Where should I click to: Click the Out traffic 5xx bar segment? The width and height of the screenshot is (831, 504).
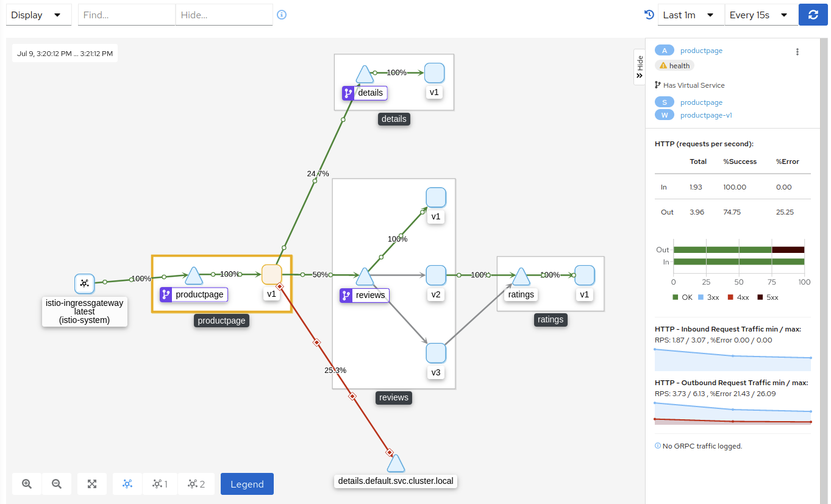(x=788, y=250)
